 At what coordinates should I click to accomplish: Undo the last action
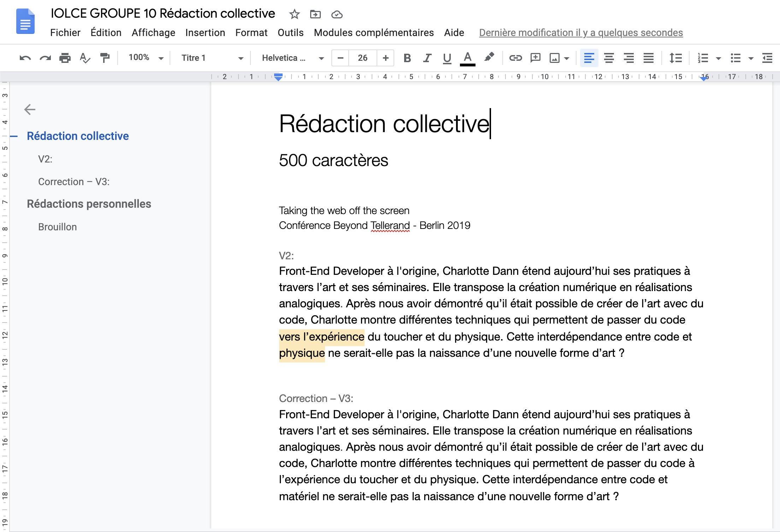(x=25, y=58)
